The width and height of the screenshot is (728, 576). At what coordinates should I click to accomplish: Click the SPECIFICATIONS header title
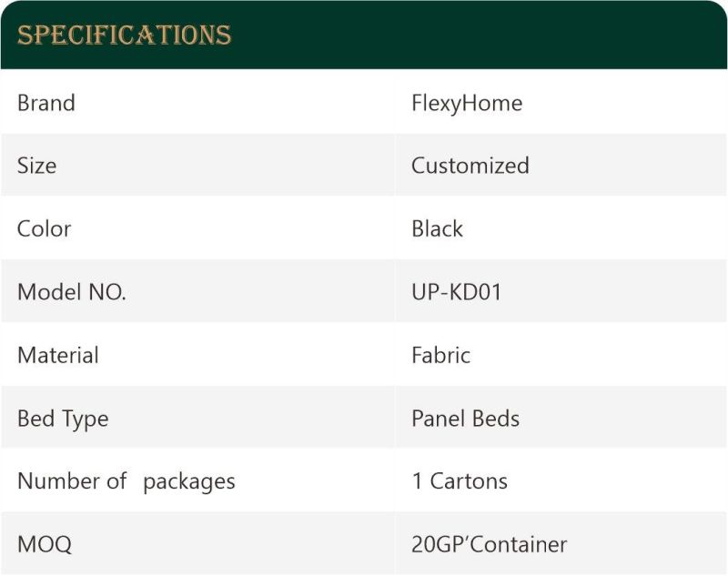[x=124, y=35]
